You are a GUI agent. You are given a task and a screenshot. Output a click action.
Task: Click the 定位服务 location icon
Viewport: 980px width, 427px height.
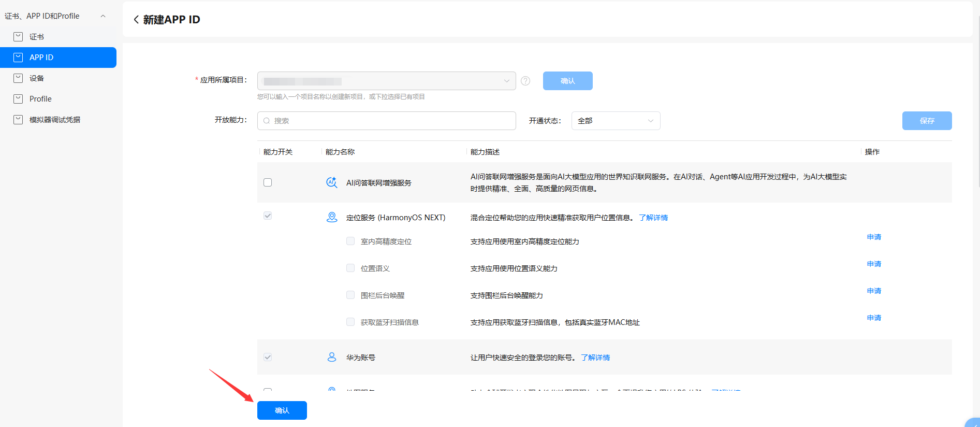332,217
